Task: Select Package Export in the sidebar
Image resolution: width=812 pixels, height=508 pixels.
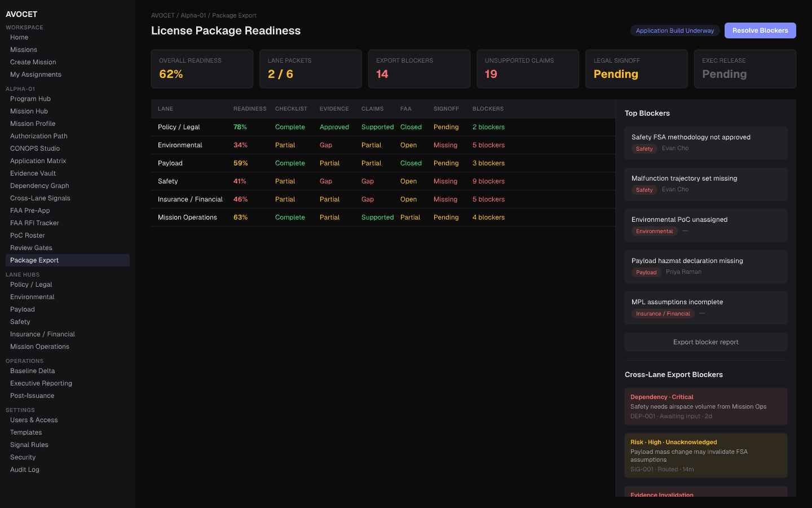Action: tap(68, 260)
